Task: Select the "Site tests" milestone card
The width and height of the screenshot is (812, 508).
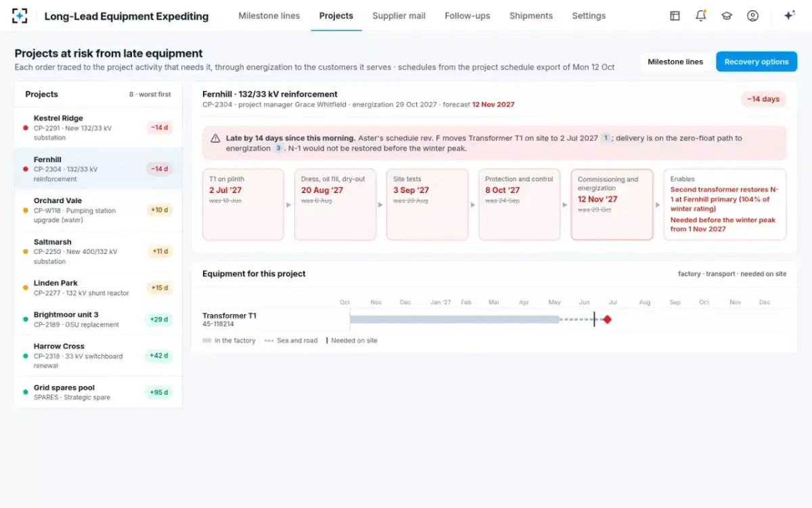Action: click(x=428, y=205)
